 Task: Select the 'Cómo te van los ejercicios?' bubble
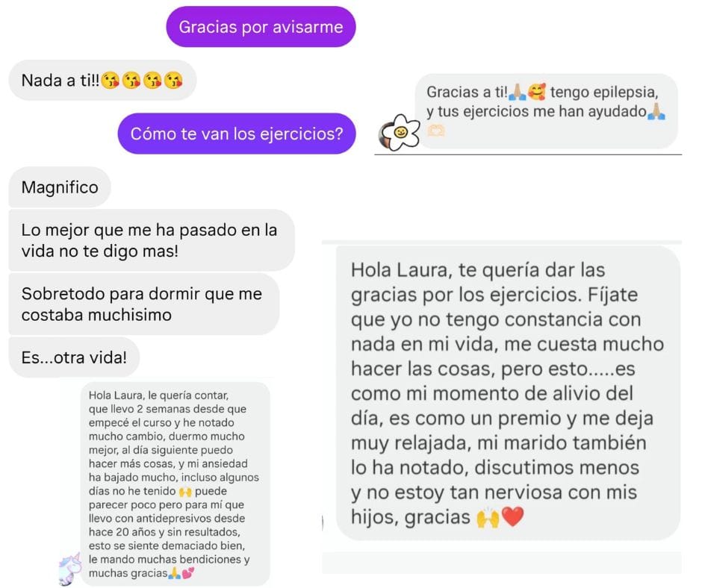(237, 134)
